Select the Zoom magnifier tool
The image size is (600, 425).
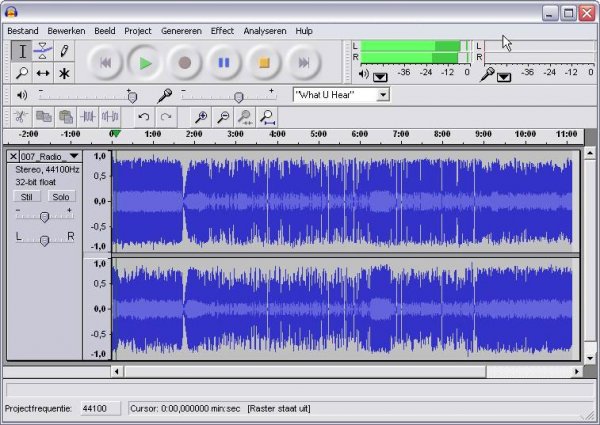click(x=22, y=72)
